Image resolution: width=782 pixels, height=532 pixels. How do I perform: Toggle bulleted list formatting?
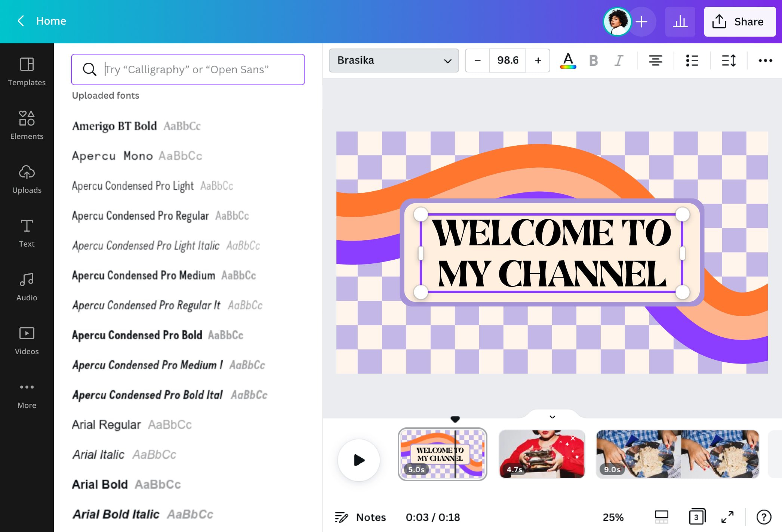pyautogui.click(x=692, y=60)
